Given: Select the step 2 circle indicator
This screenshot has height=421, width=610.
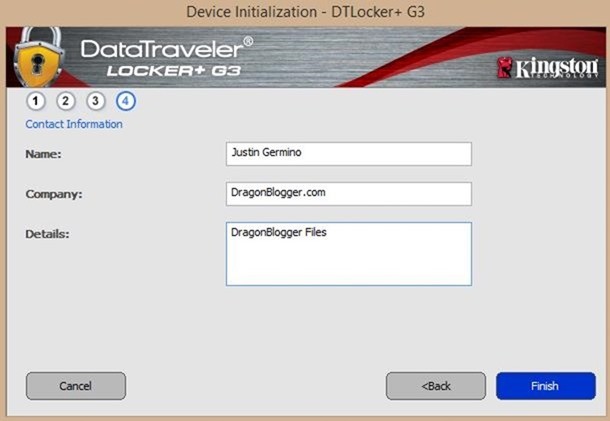Looking at the screenshot, I should pyautogui.click(x=65, y=101).
